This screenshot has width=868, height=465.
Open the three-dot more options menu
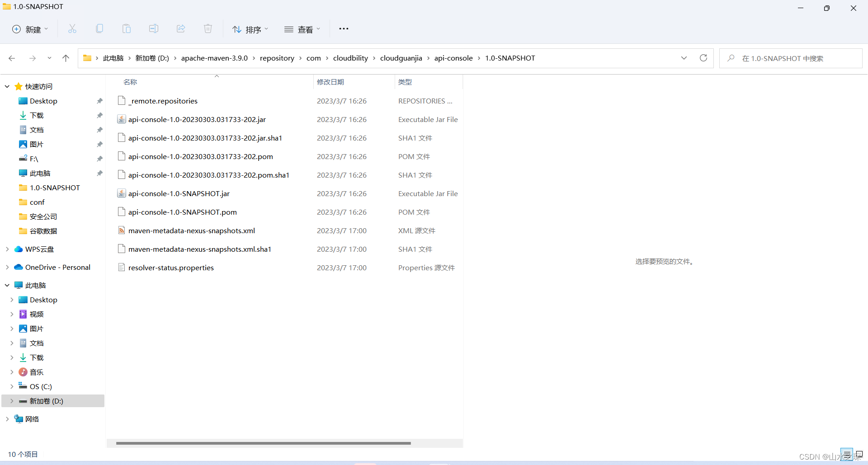(x=344, y=29)
